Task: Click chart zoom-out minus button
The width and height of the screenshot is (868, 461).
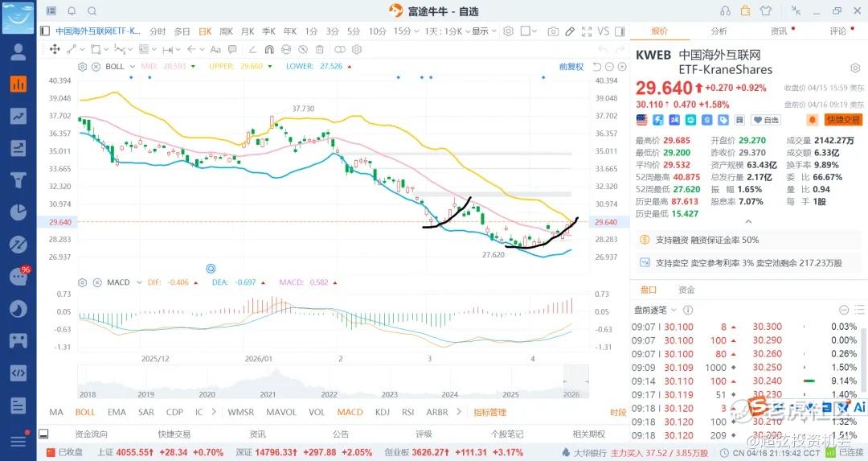Action: tap(609, 67)
